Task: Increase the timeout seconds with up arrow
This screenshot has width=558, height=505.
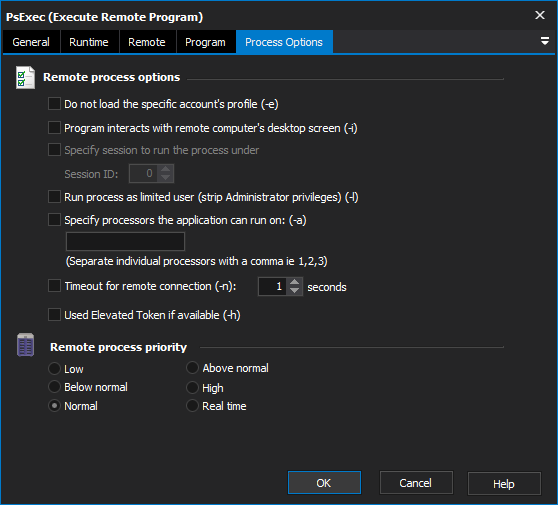Action: (294, 282)
